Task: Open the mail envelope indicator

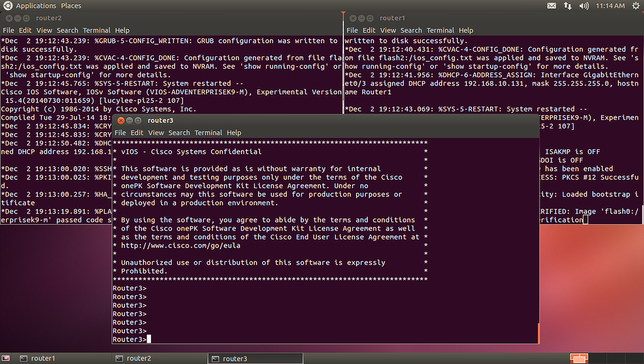Action: point(552,6)
